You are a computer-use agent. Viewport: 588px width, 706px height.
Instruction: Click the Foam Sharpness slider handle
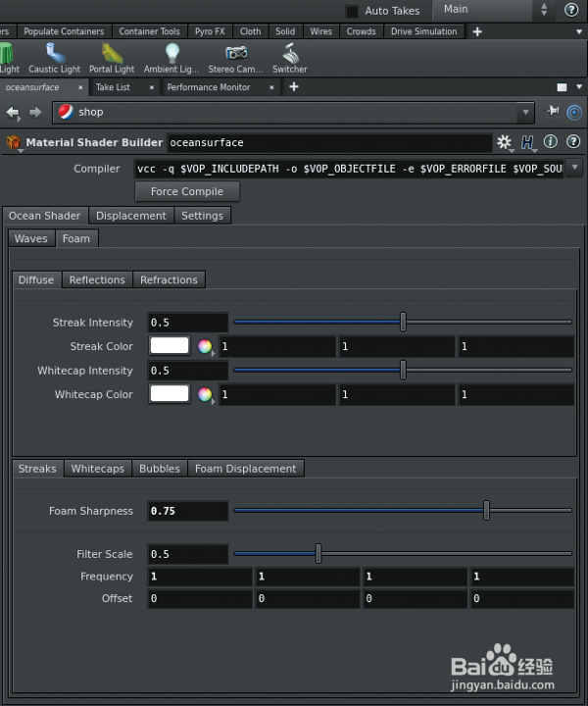click(487, 511)
